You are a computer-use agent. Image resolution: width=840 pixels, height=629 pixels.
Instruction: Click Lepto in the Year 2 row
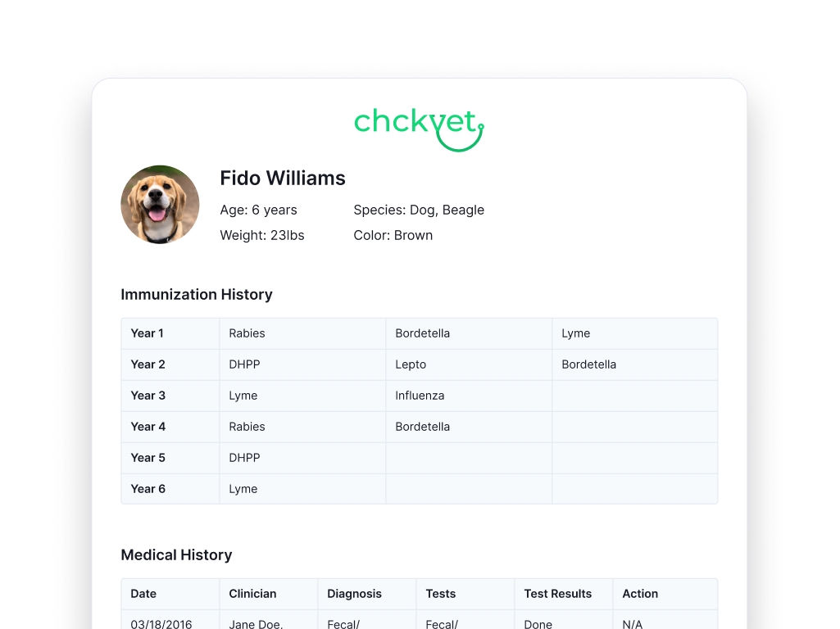click(x=411, y=364)
